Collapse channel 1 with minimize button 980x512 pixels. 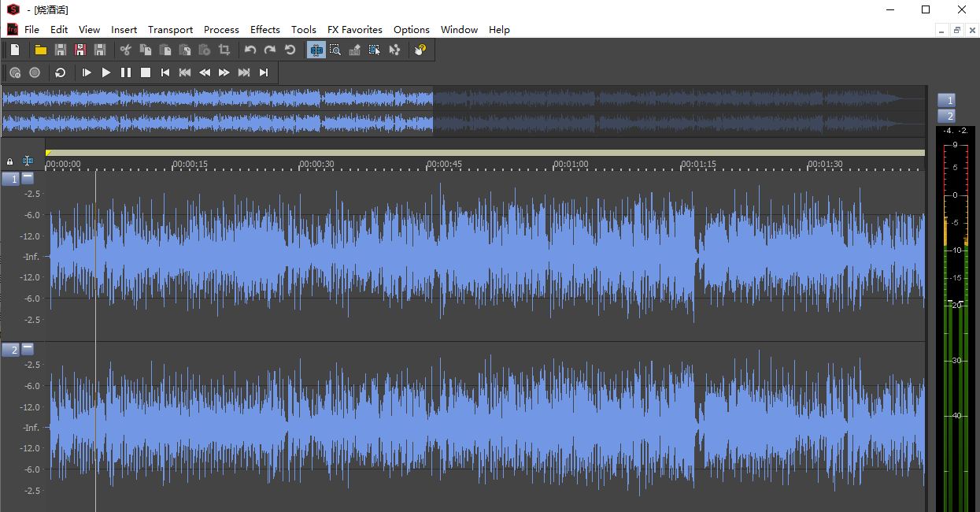click(x=28, y=177)
